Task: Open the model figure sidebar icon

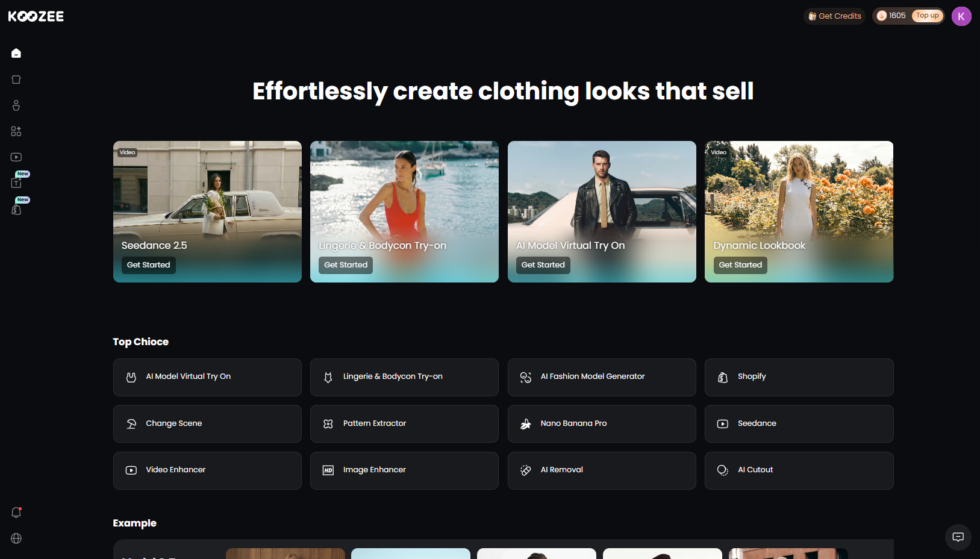Action: pos(16,105)
